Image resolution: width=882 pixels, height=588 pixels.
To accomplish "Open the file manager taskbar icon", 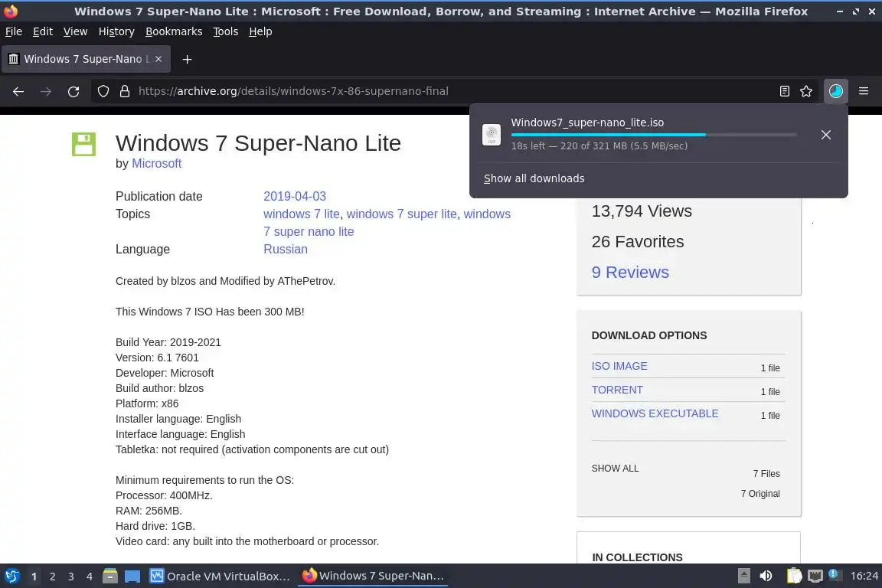I will click(x=109, y=577).
